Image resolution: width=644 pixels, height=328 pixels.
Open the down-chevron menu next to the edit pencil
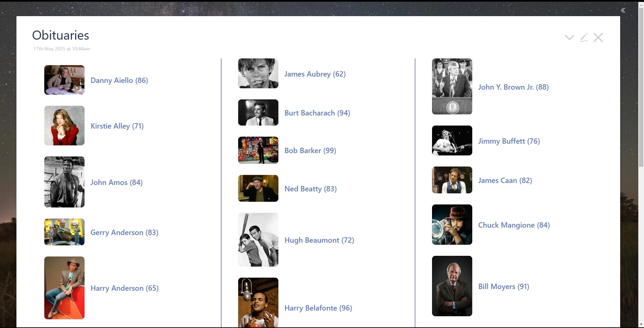pos(570,37)
